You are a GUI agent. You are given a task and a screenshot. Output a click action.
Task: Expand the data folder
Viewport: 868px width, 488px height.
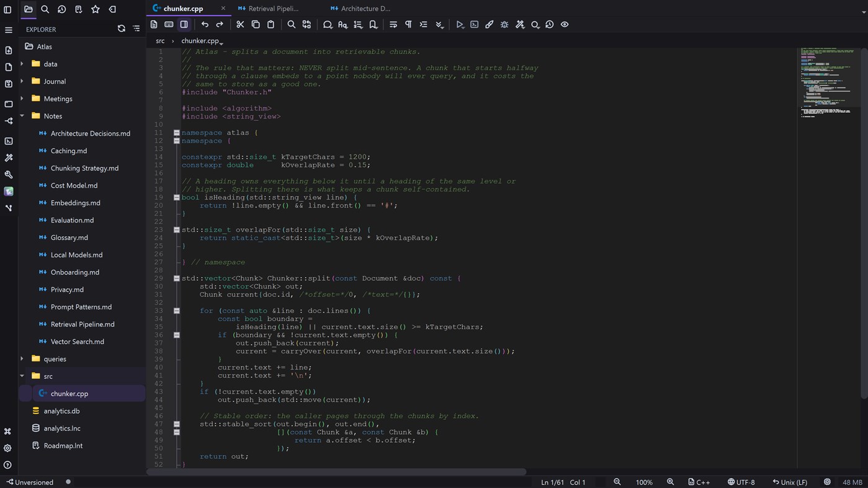(22, 64)
